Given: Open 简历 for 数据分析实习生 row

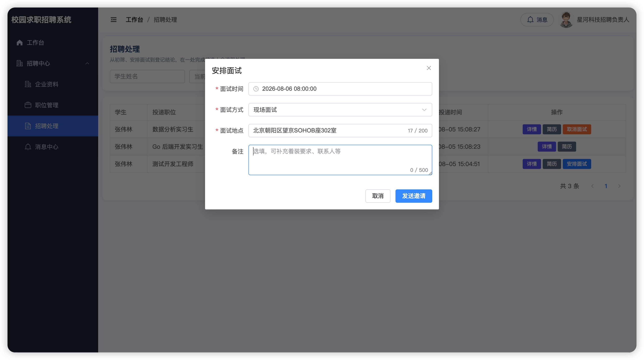Looking at the screenshot, I should 552,129.
